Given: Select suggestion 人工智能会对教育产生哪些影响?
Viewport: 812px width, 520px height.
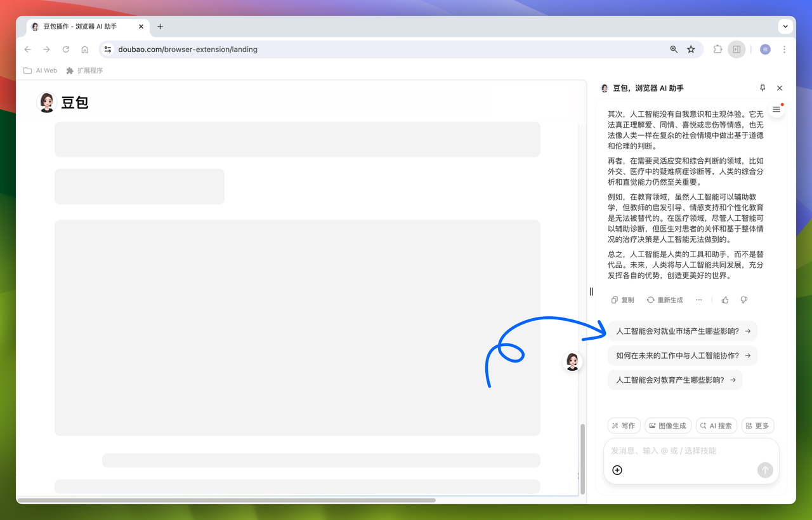Looking at the screenshot, I should coord(675,380).
